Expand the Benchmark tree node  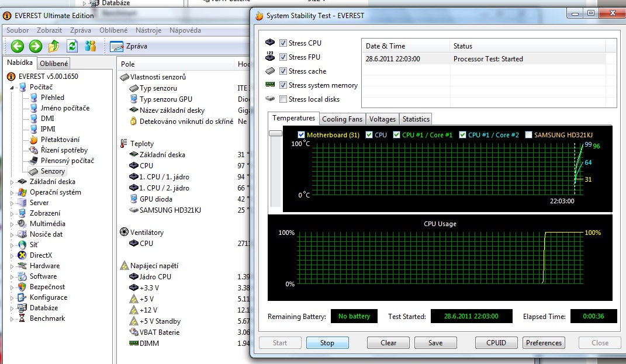[x=12, y=319]
